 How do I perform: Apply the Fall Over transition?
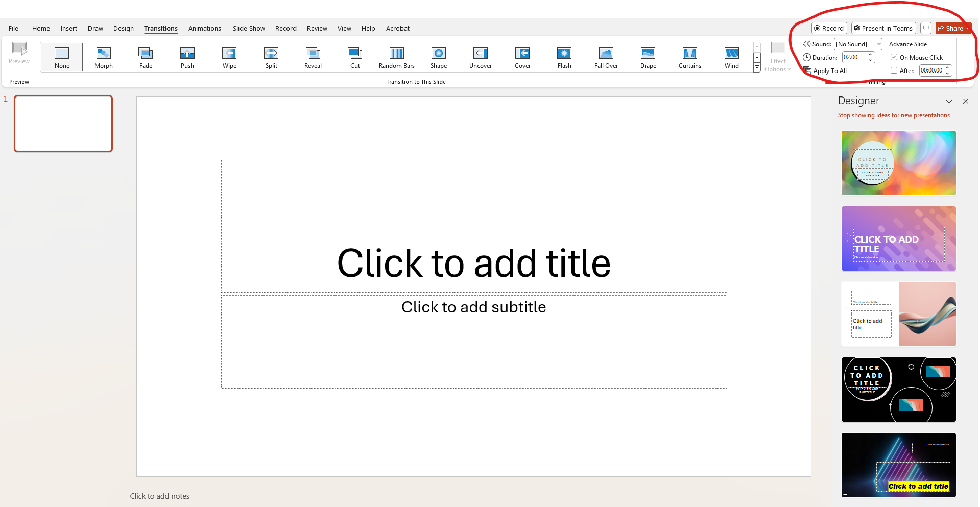(606, 56)
